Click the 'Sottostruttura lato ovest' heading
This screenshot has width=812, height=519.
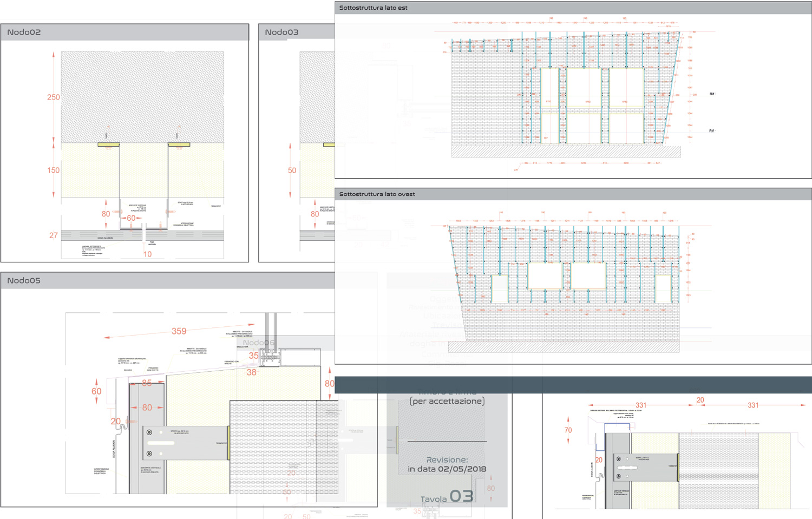[x=377, y=194]
